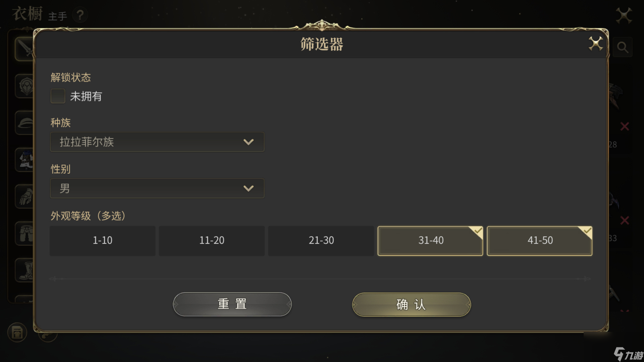Click the storage icon at bottom left
This screenshot has width=644, height=362.
coord(17,333)
